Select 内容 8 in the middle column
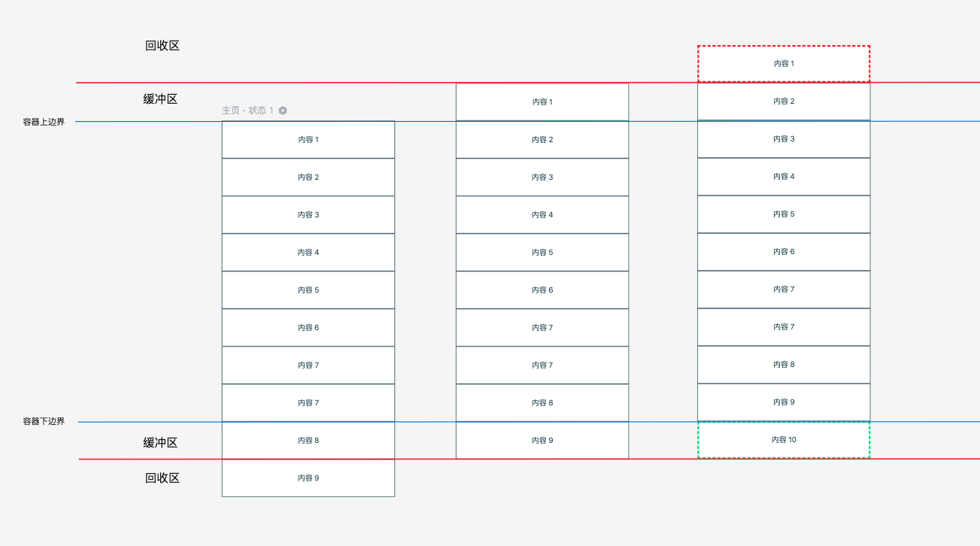 [542, 403]
